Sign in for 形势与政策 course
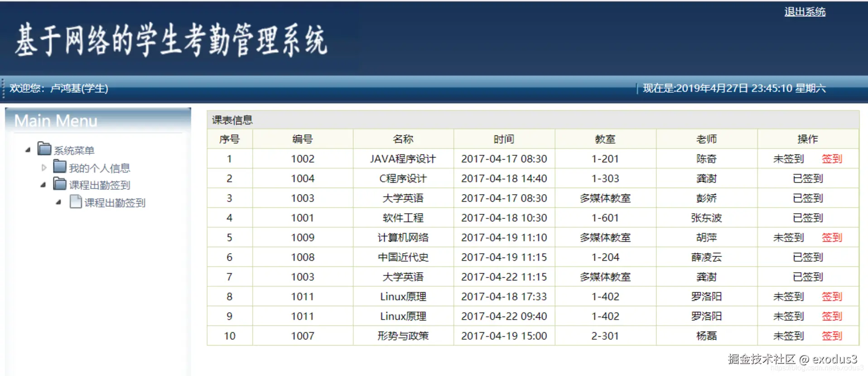 tap(832, 336)
